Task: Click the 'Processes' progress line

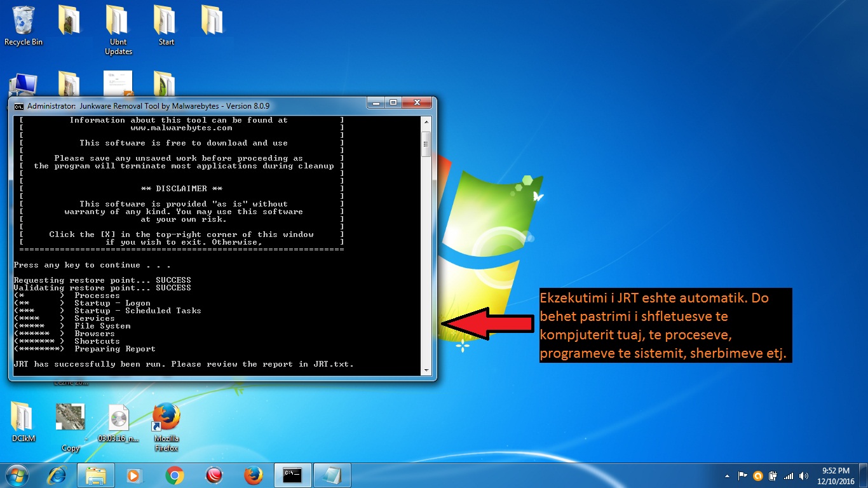Action: coord(67,295)
